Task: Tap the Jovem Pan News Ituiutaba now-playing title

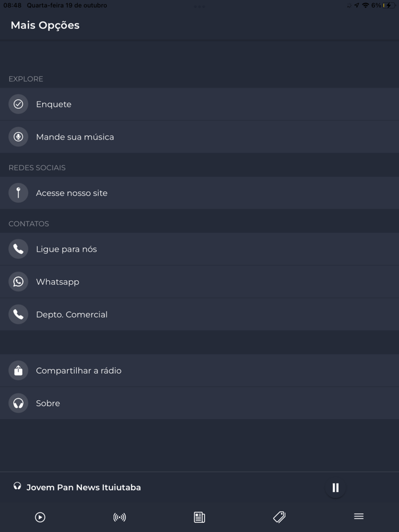Action: point(83,488)
